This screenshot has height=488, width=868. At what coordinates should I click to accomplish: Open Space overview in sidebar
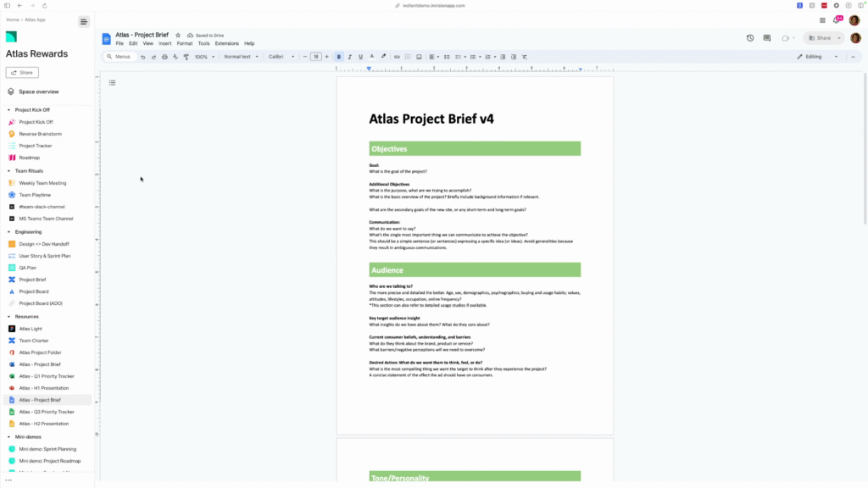(38, 91)
